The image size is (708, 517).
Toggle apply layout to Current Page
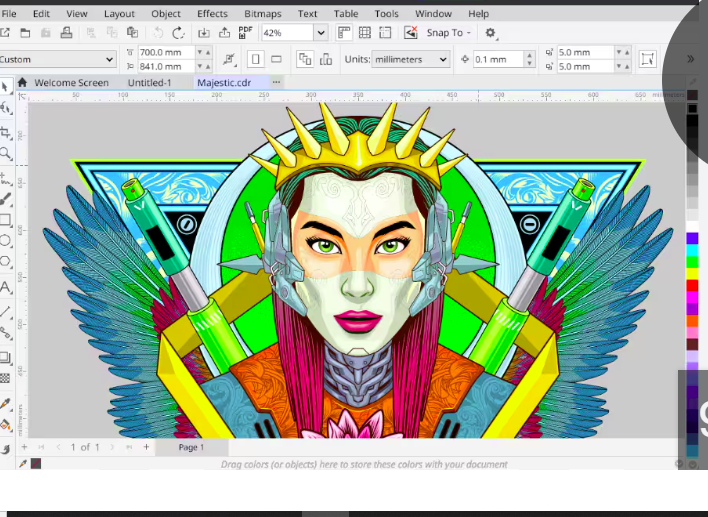pos(326,59)
